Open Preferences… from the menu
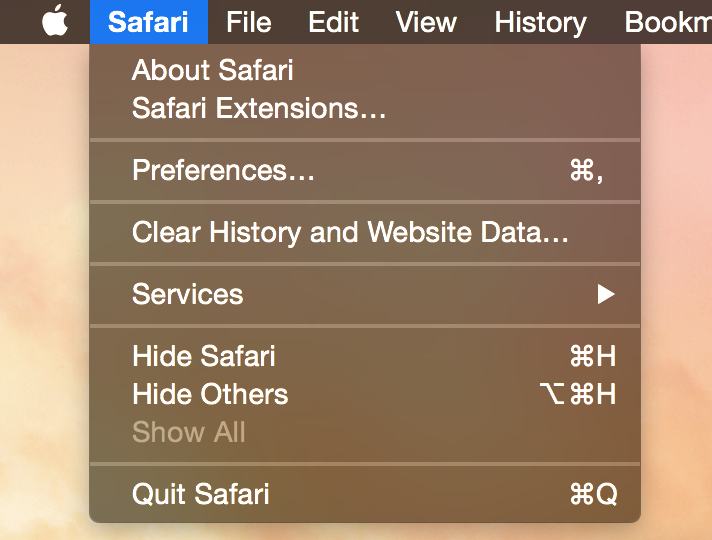 point(365,170)
